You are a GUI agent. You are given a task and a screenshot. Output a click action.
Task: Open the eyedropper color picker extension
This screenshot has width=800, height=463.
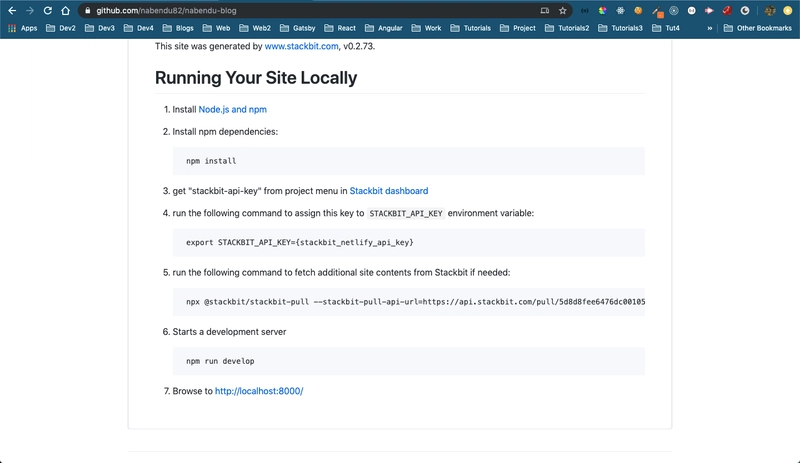coord(657,11)
